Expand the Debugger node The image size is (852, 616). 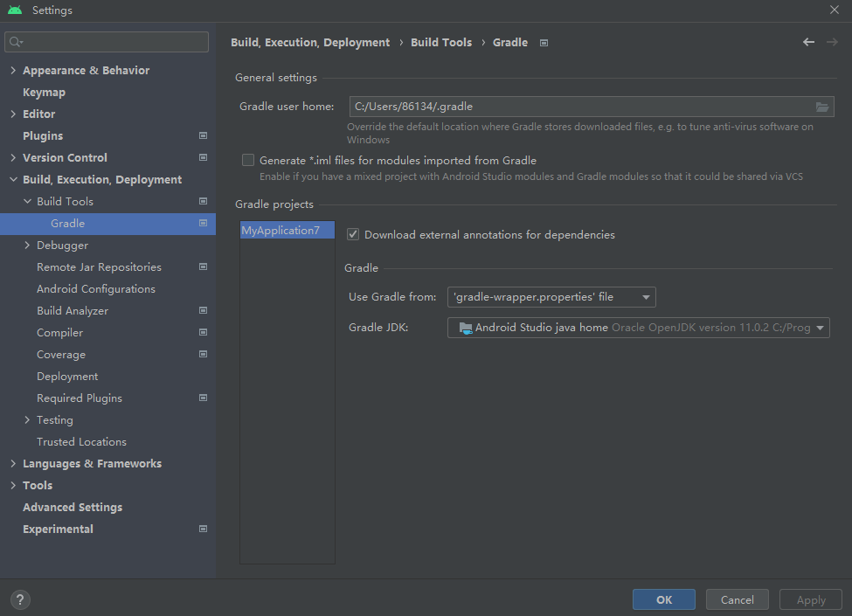click(27, 245)
